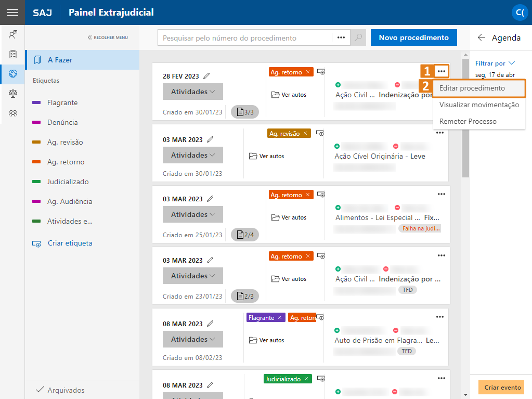Viewport: 532px width, 399px height.
Task: Click the pencil on the Judicializado card
Action: 210,385
